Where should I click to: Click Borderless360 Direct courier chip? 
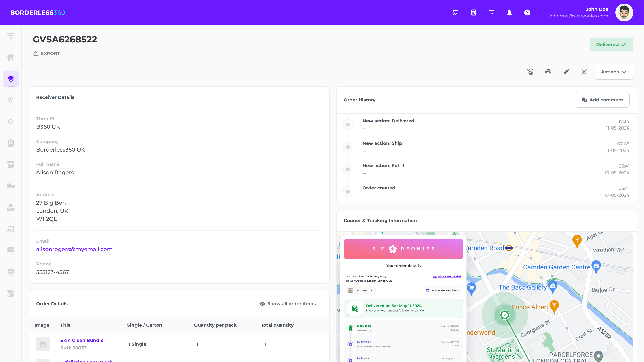[x=442, y=290]
